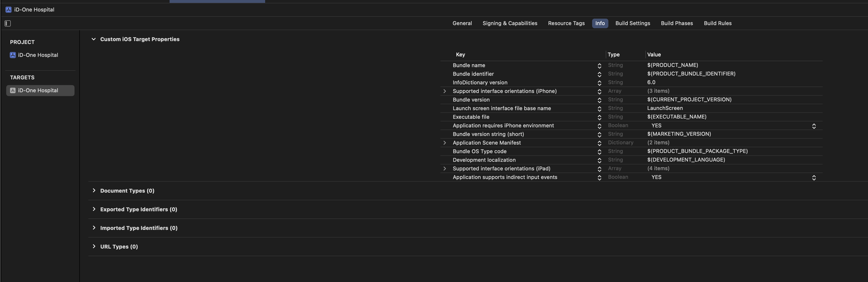Select Launch screen interface file base name key

click(x=502, y=108)
